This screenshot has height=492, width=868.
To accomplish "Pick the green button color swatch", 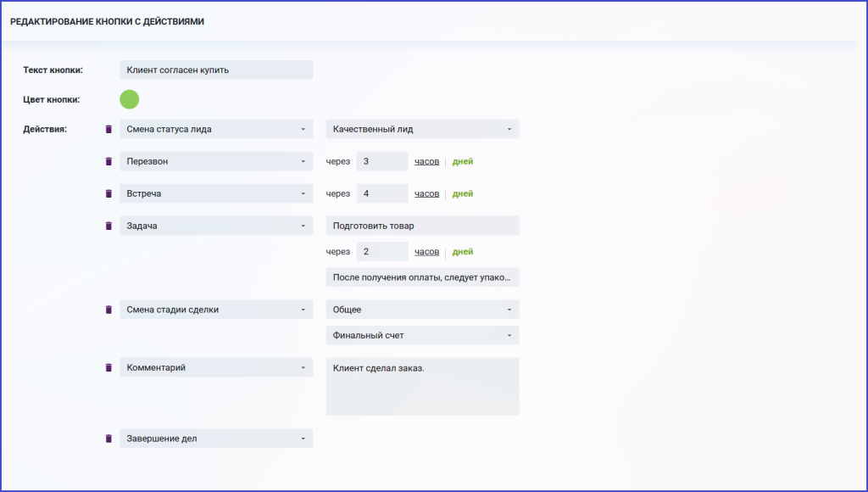I will tap(130, 100).
